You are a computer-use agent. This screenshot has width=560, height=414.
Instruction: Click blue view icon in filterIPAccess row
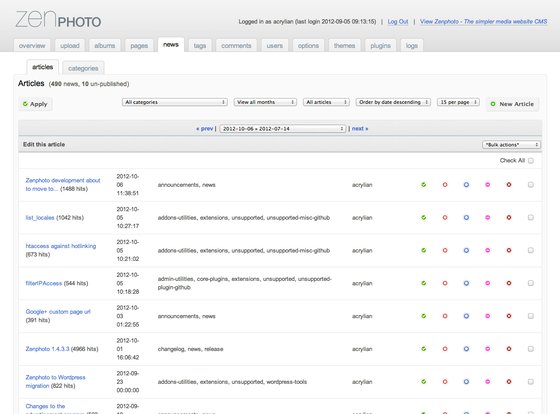coord(466,283)
